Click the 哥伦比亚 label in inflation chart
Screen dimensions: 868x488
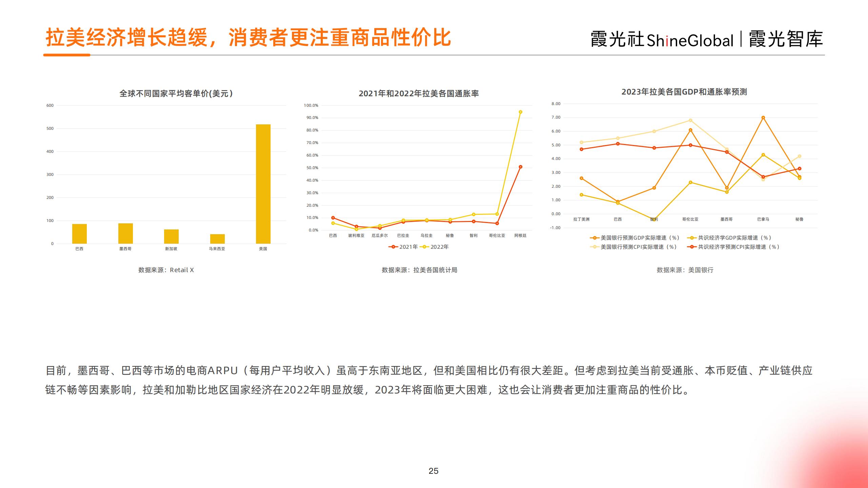(x=497, y=236)
